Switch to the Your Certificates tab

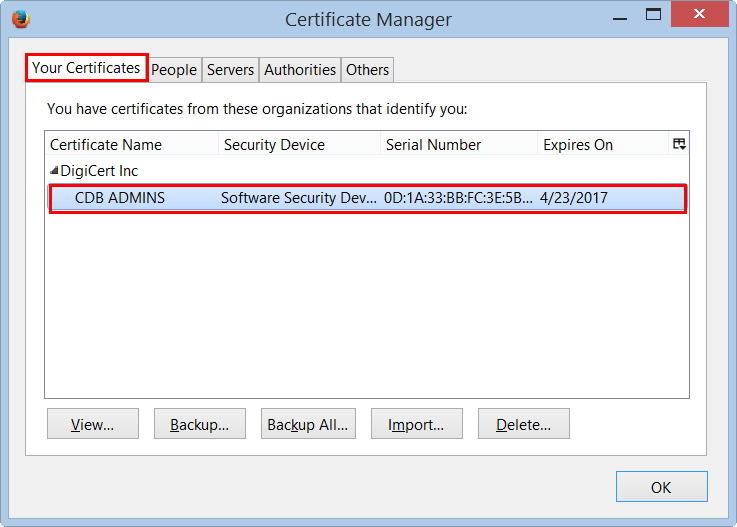coord(86,68)
